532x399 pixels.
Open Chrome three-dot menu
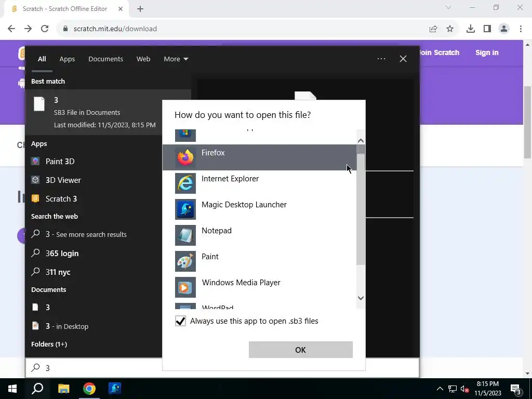click(x=521, y=29)
